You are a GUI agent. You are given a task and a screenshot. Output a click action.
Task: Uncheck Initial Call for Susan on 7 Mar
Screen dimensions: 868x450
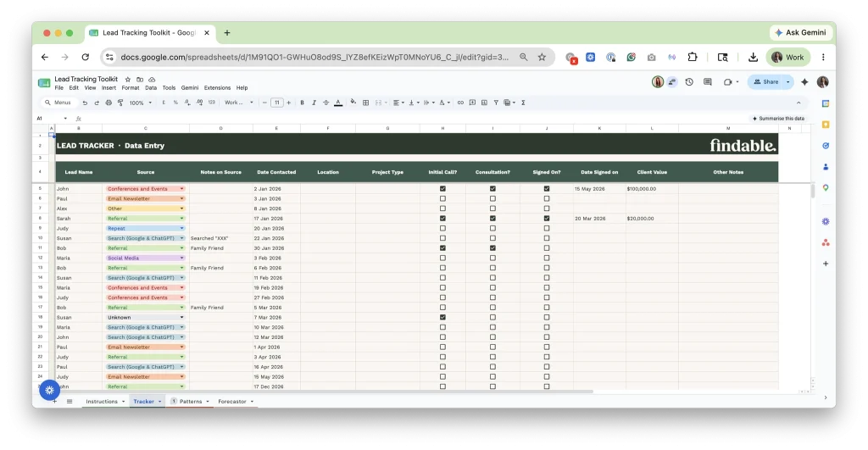point(442,317)
